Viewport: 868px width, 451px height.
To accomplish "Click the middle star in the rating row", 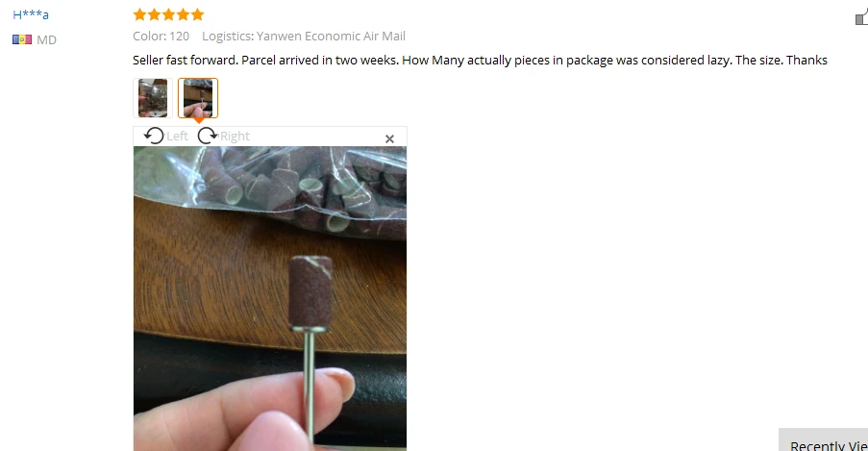I will (169, 14).
